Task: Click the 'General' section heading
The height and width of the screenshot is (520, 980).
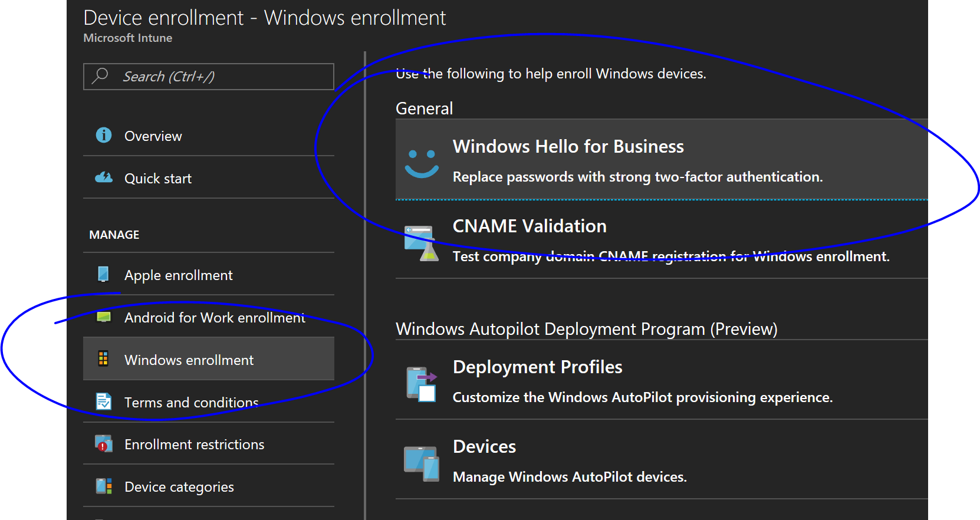Action: click(425, 108)
